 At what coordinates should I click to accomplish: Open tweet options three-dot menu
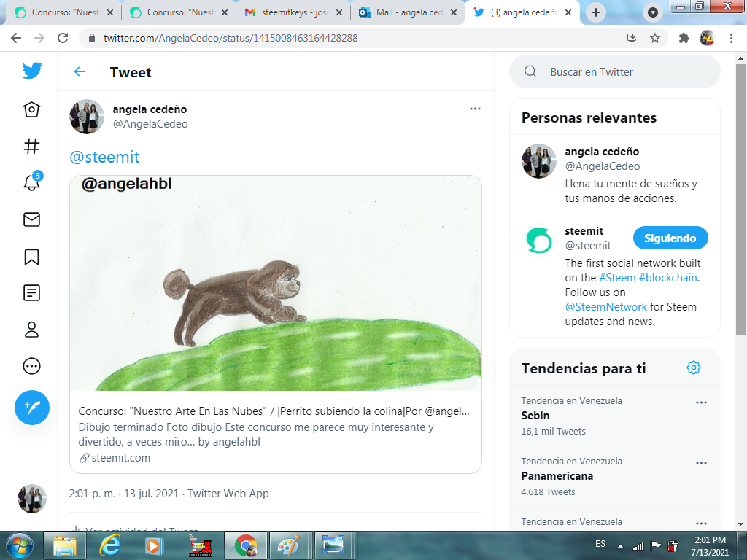(x=475, y=109)
